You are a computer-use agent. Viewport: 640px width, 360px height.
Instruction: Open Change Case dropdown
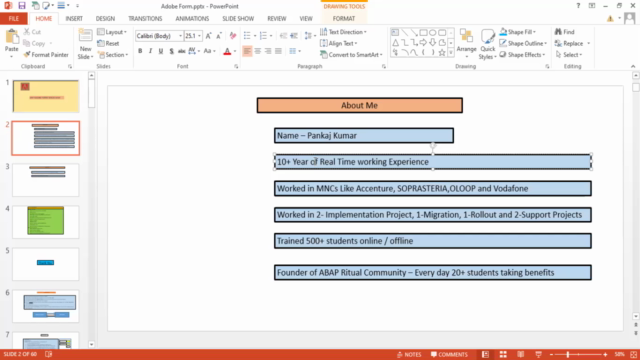[x=209, y=51]
